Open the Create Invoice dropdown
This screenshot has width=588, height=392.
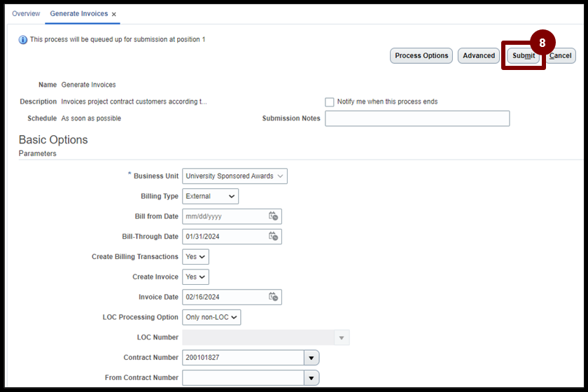[196, 276]
